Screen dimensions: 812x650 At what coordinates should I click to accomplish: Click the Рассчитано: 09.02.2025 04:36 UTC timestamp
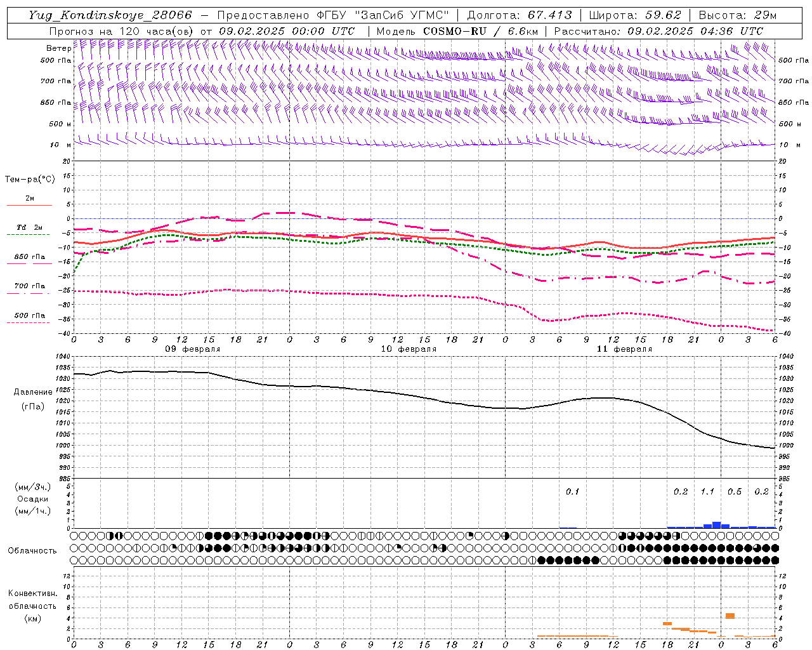[x=658, y=31]
